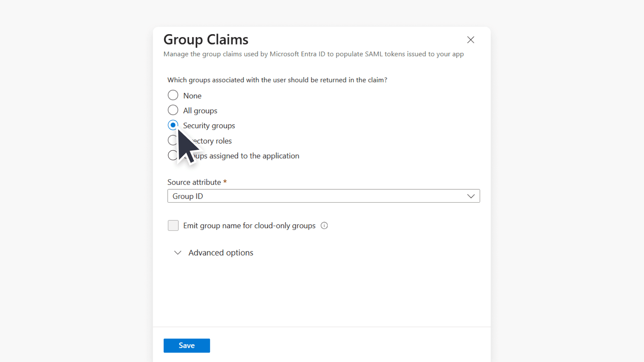
Task: Select the Directory roles option
Action: pyautogui.click(x=173, y=140)
